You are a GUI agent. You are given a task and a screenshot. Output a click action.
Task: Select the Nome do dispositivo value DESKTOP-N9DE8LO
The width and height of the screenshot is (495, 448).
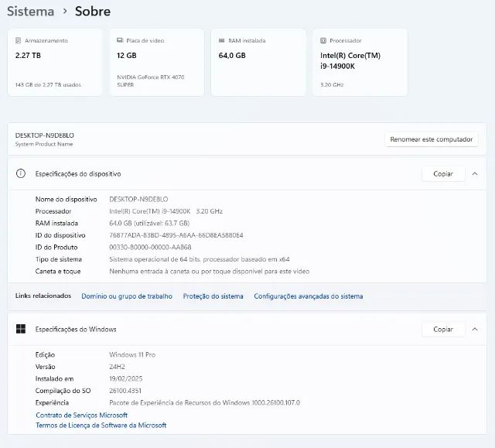(138, 199)
